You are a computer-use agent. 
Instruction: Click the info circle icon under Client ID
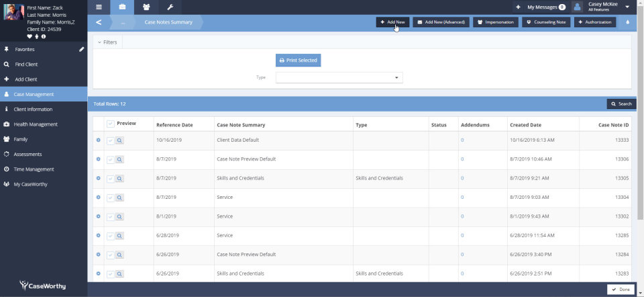pyautogui.click(x=44, y=36)
